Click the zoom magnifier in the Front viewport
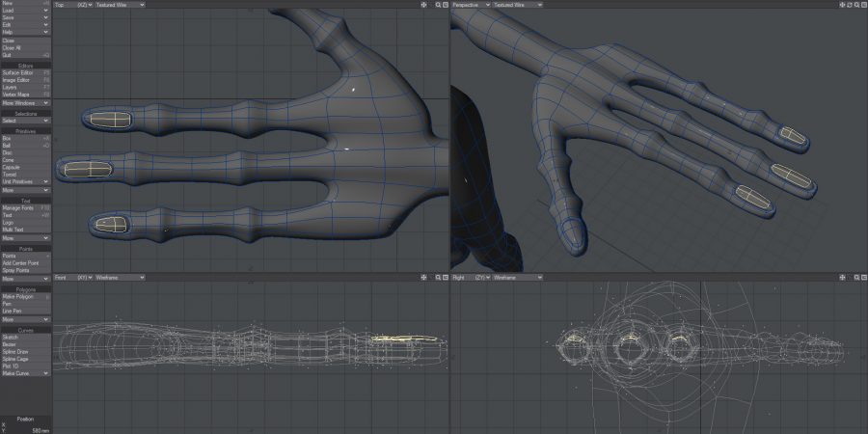This screenshot has height=434, width=868. click(x=438, y=277)
